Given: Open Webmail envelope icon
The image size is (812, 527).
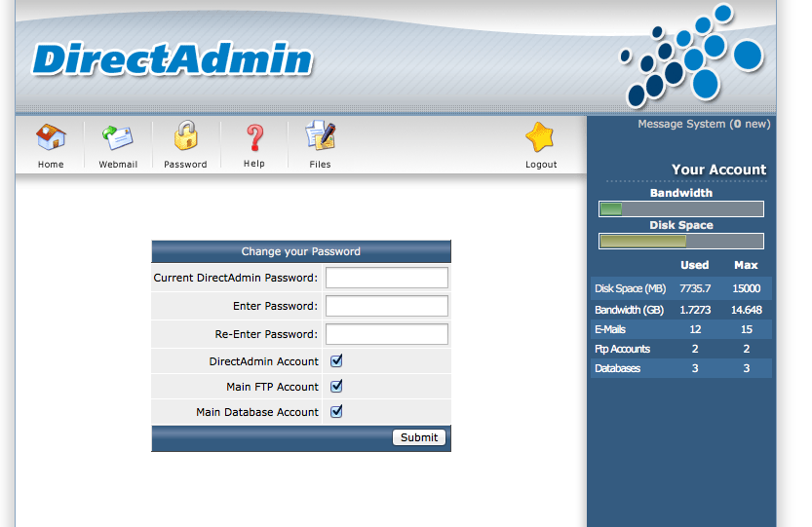Looking at the screenshot, I should pos(118,137).
